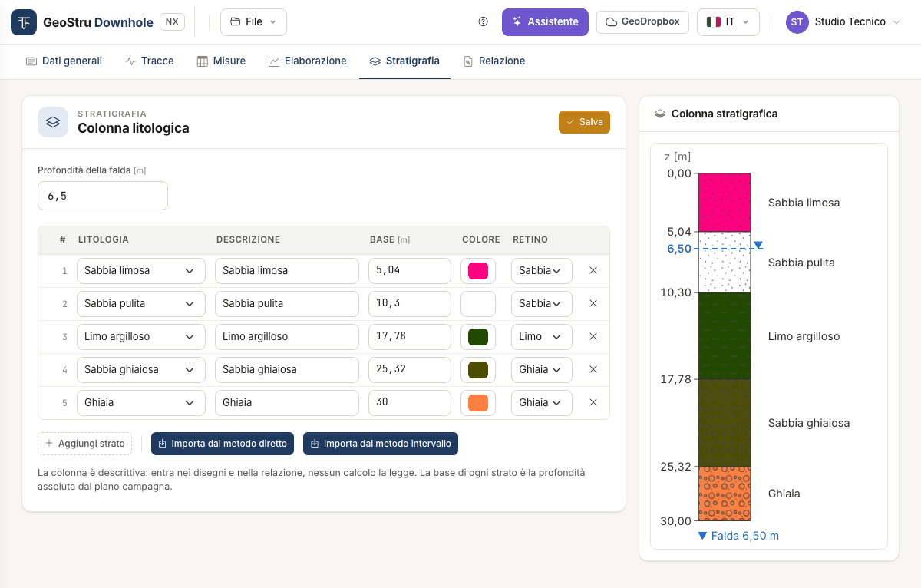The width and height of the screenshot is (921, 588).
Task: Click the stratigraphy layers icon beside Colonna litologica
Action: (x=53, y=122)
